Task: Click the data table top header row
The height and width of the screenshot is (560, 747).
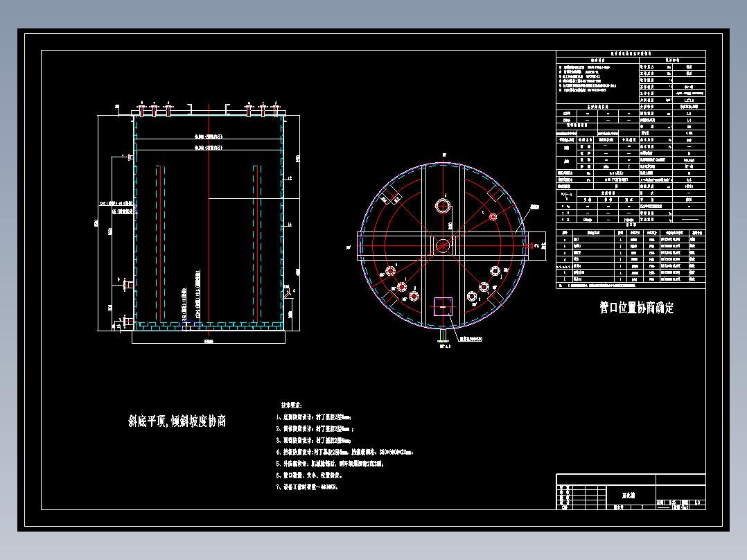Action: [631, 54]
